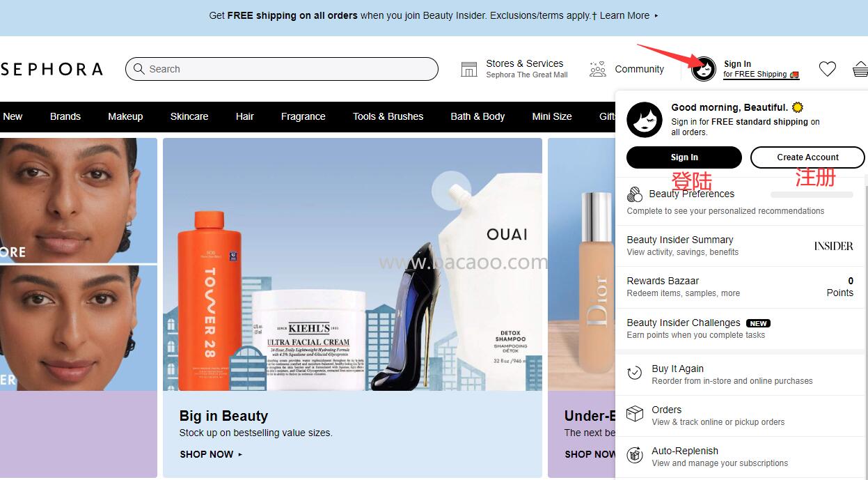868x480 pixels.
Task: Click into the Search field
Action: coord(281,69)
